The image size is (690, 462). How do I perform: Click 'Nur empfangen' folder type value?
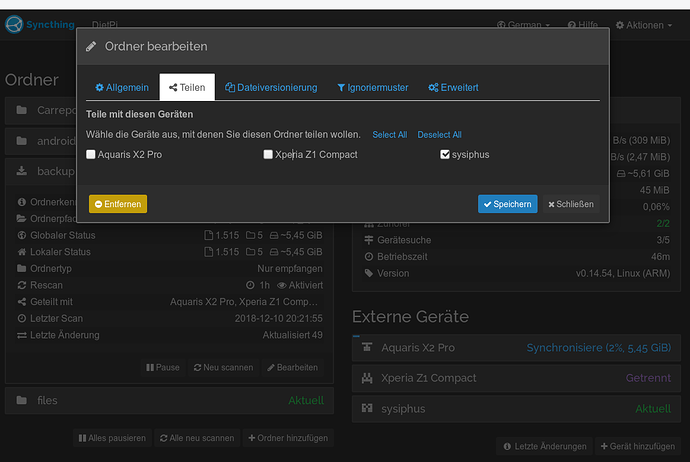coord(290,268)
